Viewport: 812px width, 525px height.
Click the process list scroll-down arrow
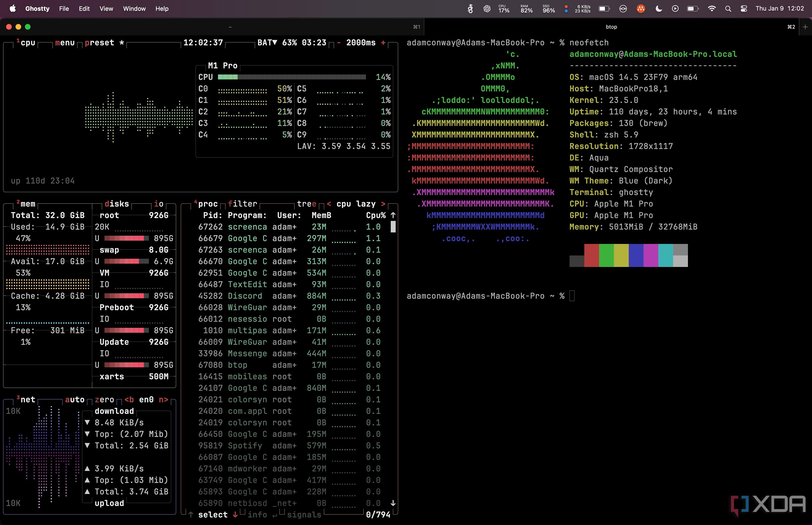pos(393,503)
